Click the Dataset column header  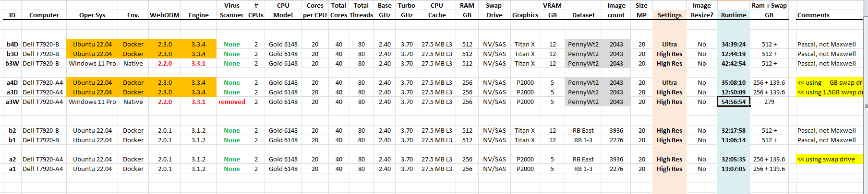tap(583, 15)
